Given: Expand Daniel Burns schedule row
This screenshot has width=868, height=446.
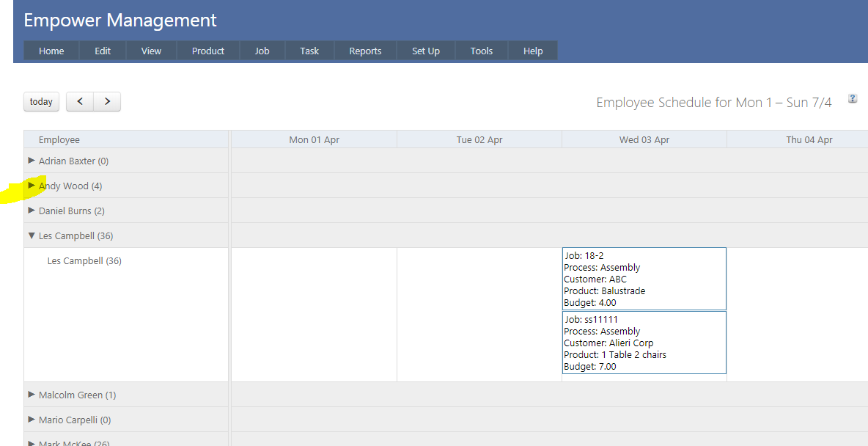Looking at the screenshot, I should [x=32, y=211].
